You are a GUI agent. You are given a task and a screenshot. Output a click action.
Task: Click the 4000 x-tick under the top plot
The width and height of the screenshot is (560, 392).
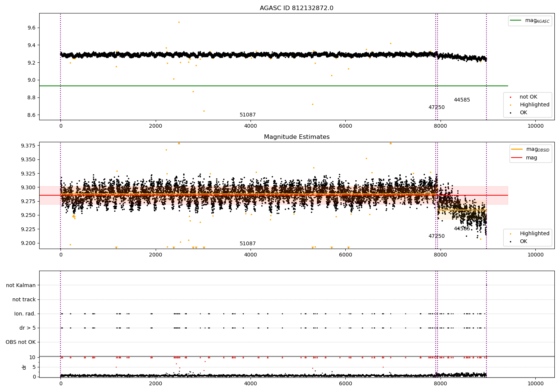pyautogui.click(x=251, y=126)
